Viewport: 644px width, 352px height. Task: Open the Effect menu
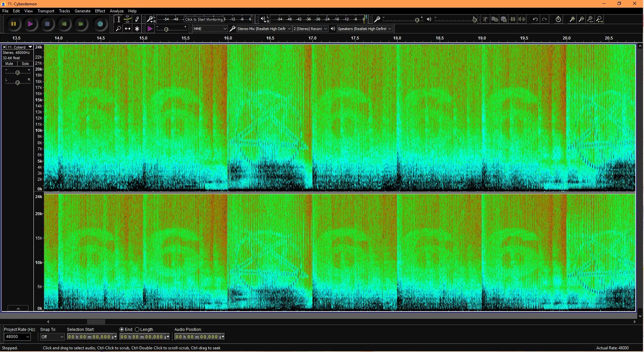coord(100,11)
